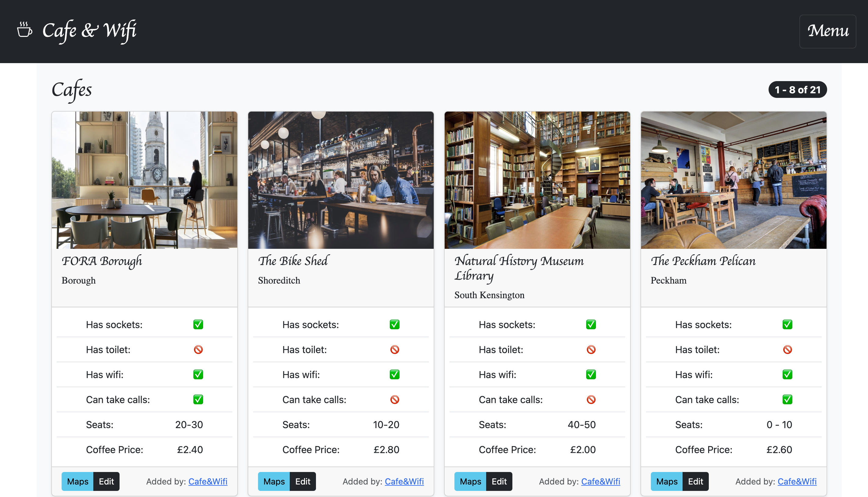The image size is (868, 497).
Task: Edit The Peckham Pelican cafe entry
Action: 695,481
